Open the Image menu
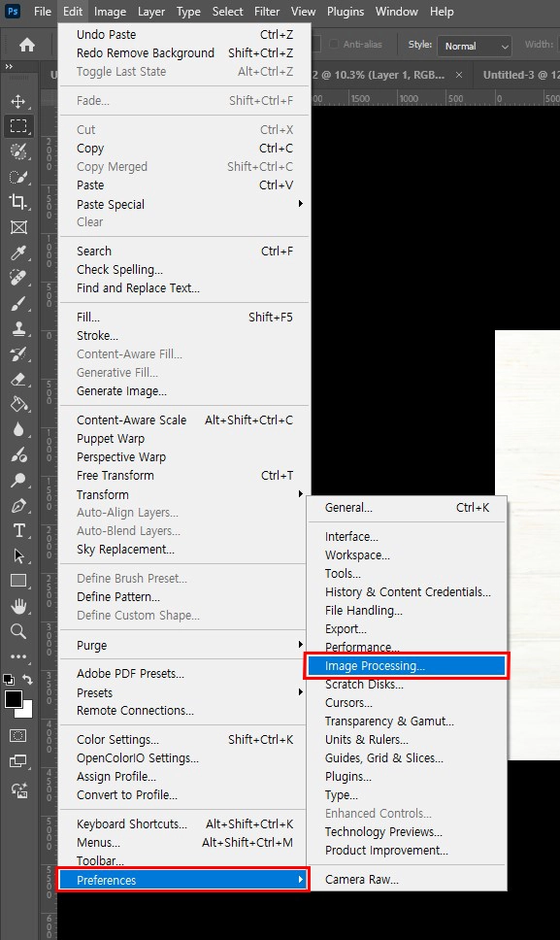Image resolution: width=560 pixels, height=940 pixels. [111, 12]
